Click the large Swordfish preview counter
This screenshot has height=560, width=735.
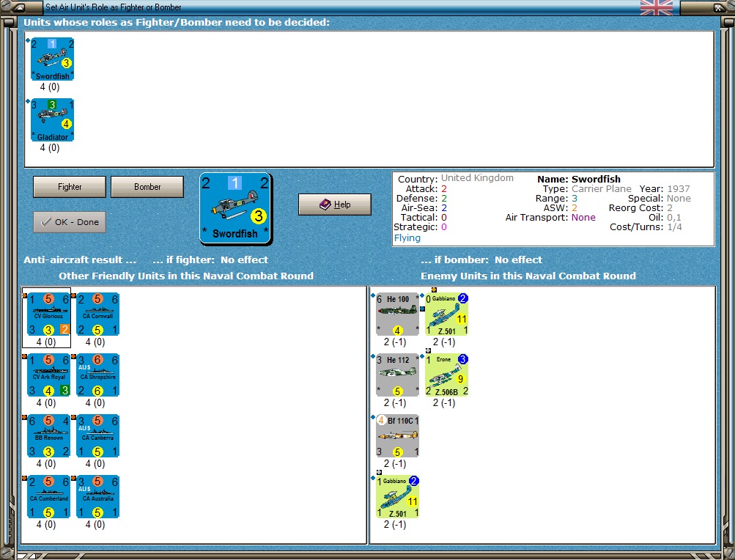235,208
